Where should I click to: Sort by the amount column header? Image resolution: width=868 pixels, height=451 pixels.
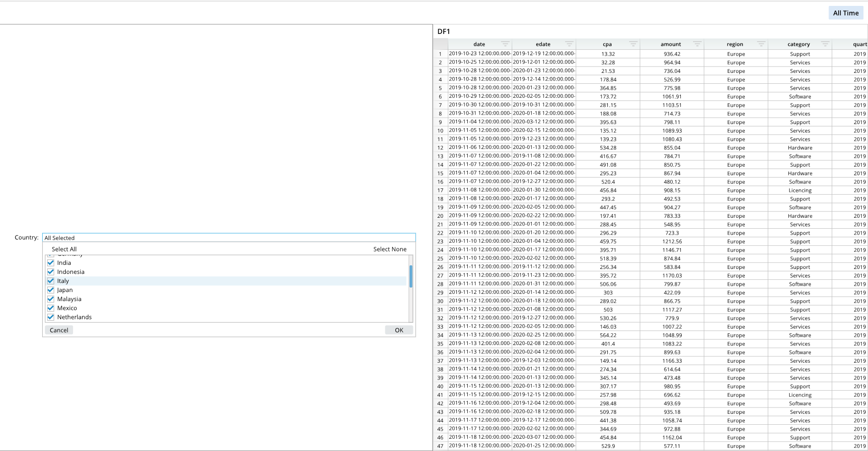tap(671, 44)
